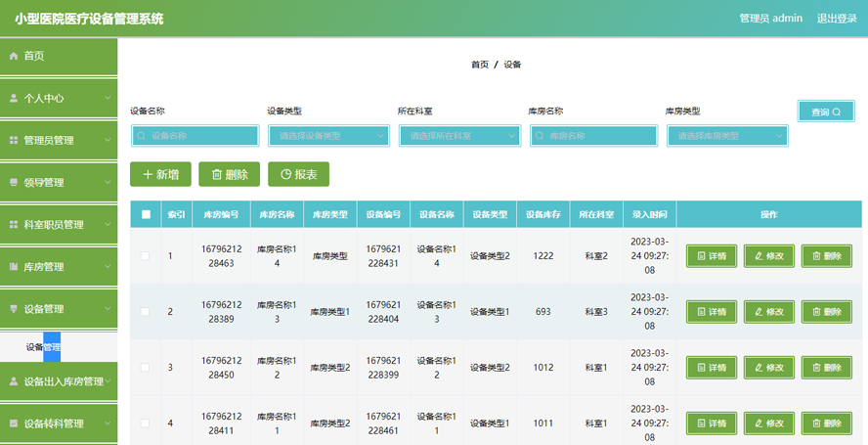Click the trash icon on row 1 删除

coord(816,256)
